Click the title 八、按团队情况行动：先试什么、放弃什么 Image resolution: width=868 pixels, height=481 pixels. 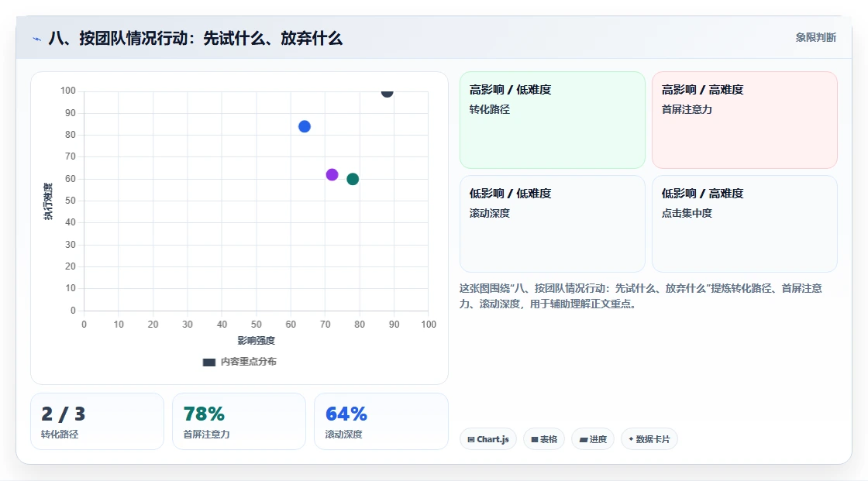[195, 38]
